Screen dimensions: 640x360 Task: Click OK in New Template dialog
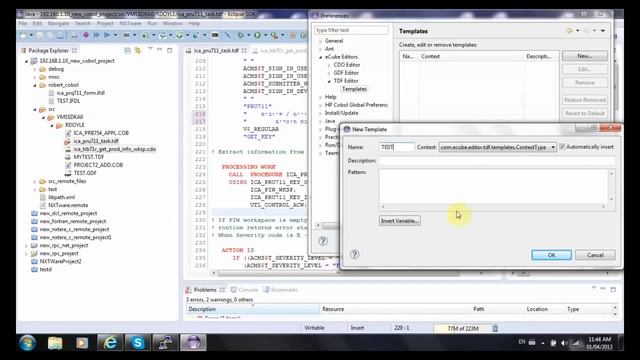tap(551, 255)
